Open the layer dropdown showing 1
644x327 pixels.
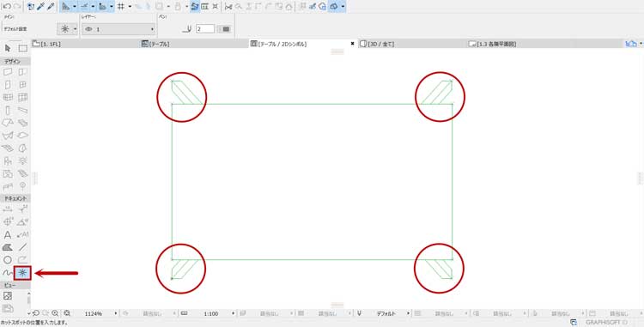tap(119, 29)
